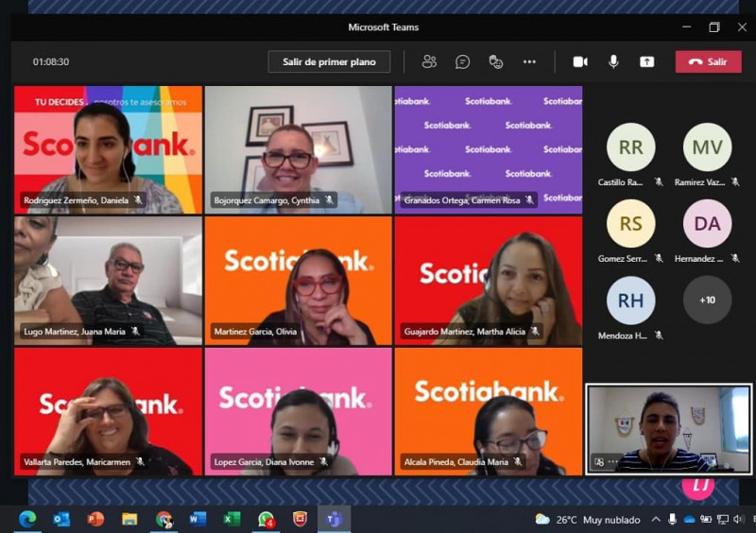Select Lugo Martinez, Juana Maria tile
756x533 pixels.
tap(108, 281)
